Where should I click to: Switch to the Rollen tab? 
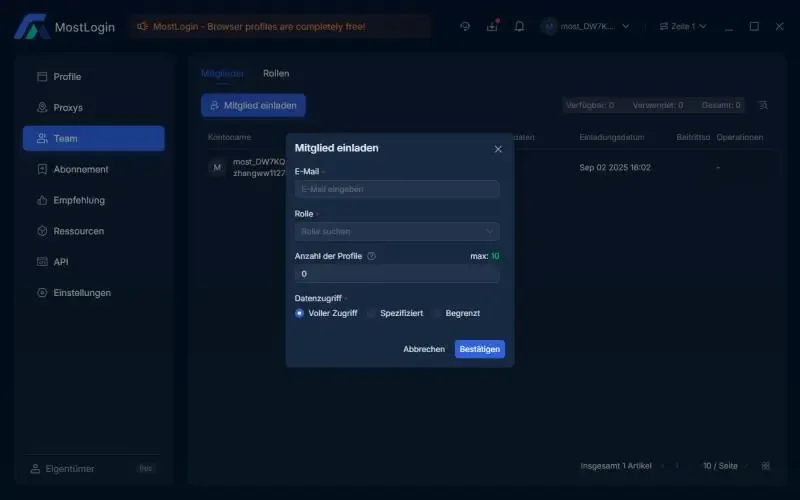coord(276,73)
